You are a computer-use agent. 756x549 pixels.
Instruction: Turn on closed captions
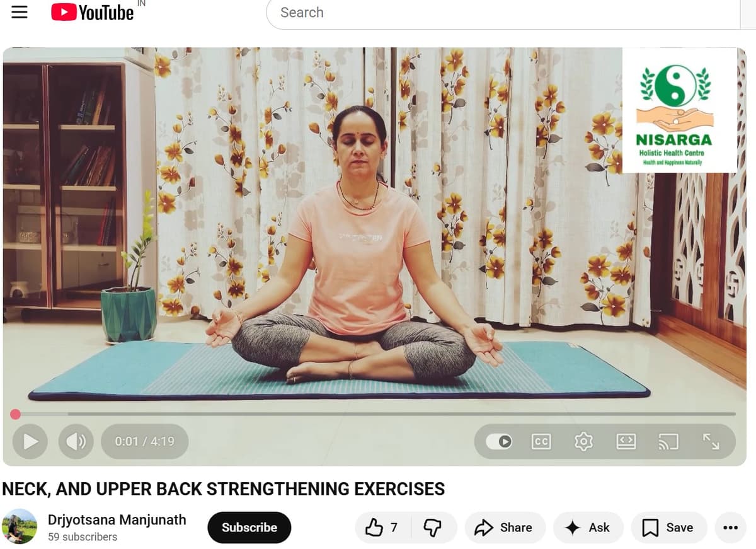click(541, 441)
